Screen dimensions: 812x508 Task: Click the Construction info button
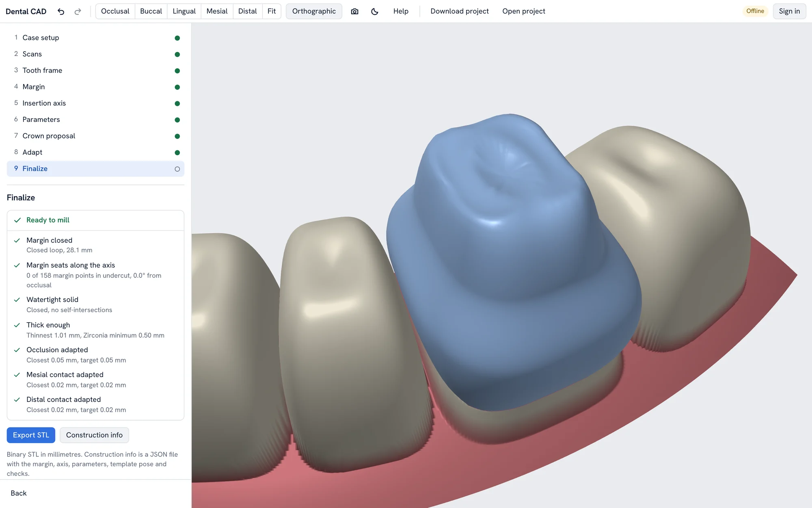pos(94,435)
